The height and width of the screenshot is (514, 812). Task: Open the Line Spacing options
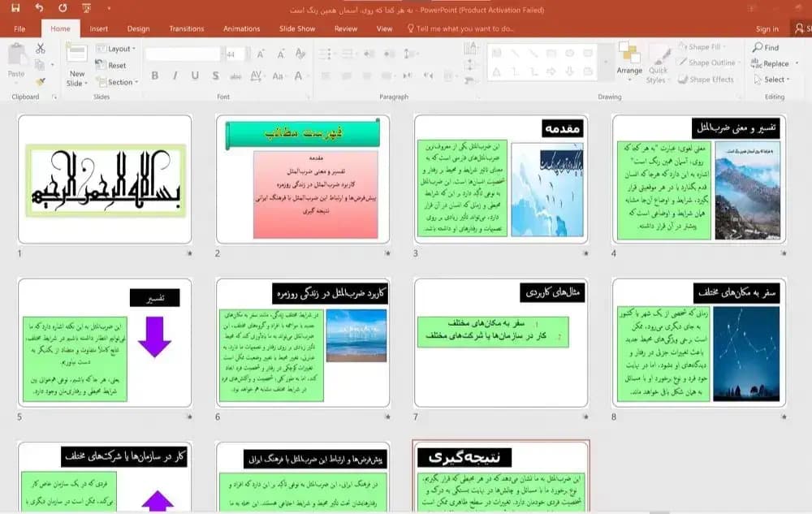point(410,54)
